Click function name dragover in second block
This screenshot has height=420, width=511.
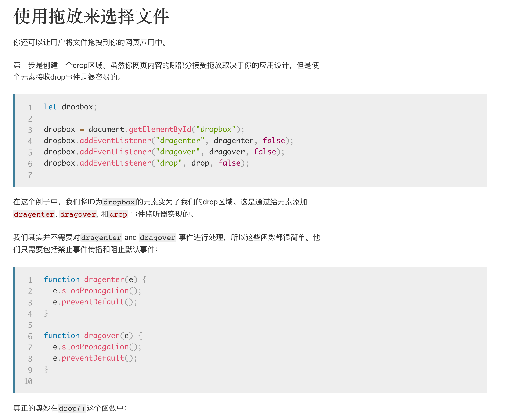[x=102, y=336]
